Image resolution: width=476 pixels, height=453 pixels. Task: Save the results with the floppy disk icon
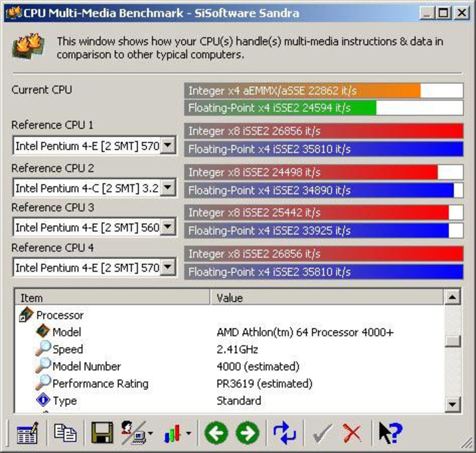[102, 433]
